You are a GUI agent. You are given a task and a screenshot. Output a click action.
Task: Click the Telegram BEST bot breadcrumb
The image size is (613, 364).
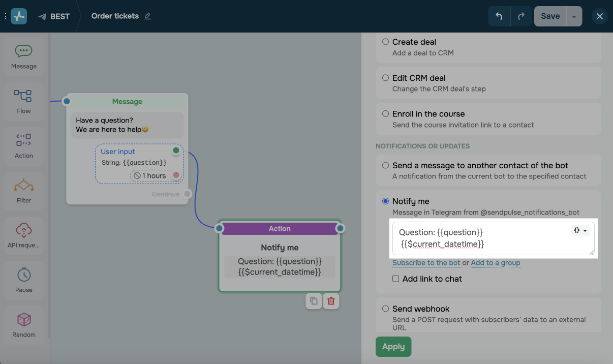point(54,16)
